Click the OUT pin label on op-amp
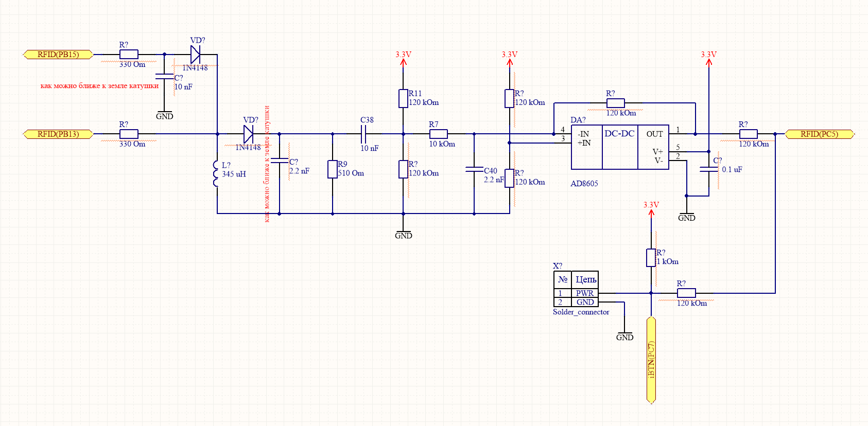The height and width of the screenshot is (426, 868). point(654,134)
